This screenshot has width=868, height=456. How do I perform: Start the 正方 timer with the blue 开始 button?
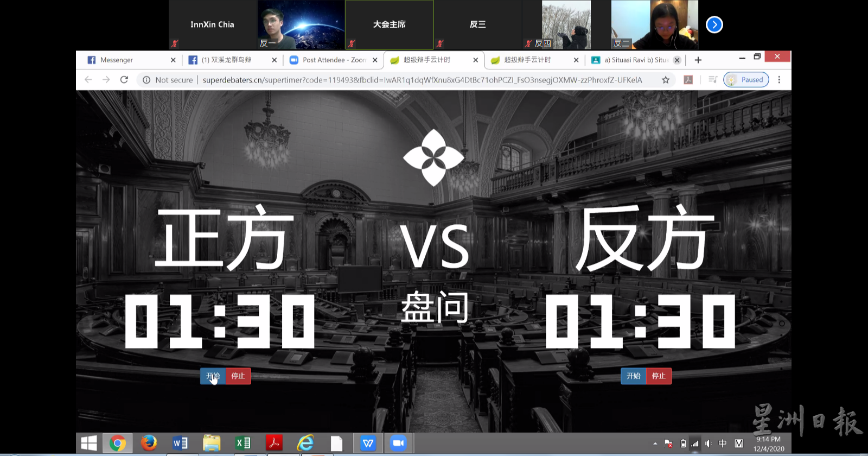coord(213,376)
